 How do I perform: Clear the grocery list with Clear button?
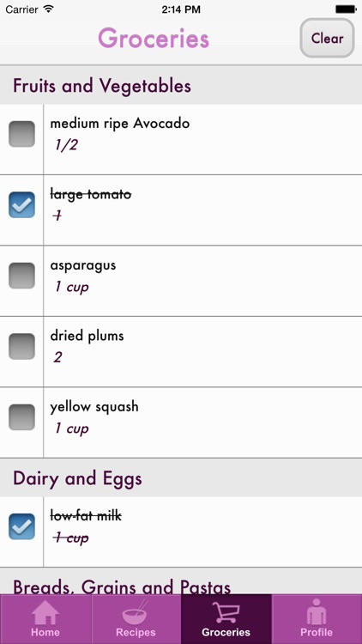pyautogui.click(x=327, y=38)
